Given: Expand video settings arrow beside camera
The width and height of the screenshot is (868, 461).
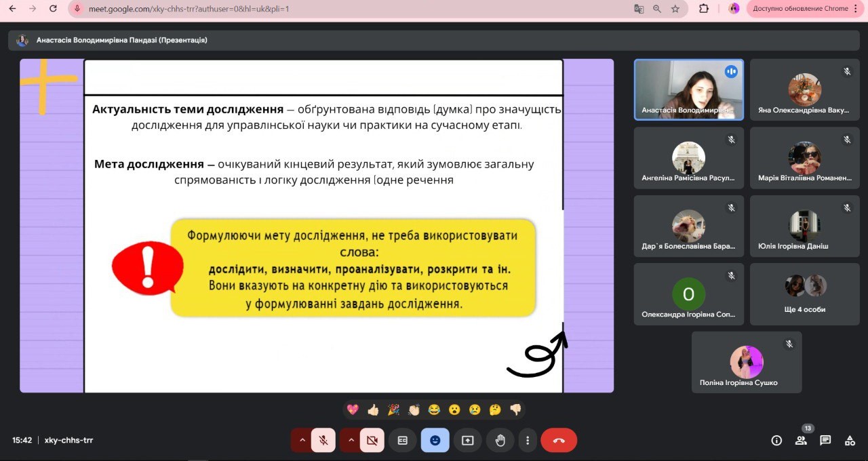Looking at the screenshot, I should tap(351, 441).
